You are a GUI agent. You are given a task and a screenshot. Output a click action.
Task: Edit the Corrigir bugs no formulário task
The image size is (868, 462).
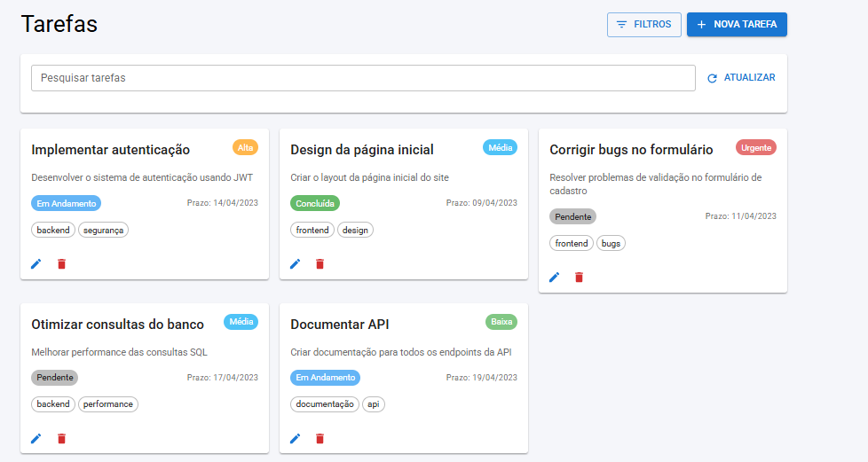click(555, 277)
